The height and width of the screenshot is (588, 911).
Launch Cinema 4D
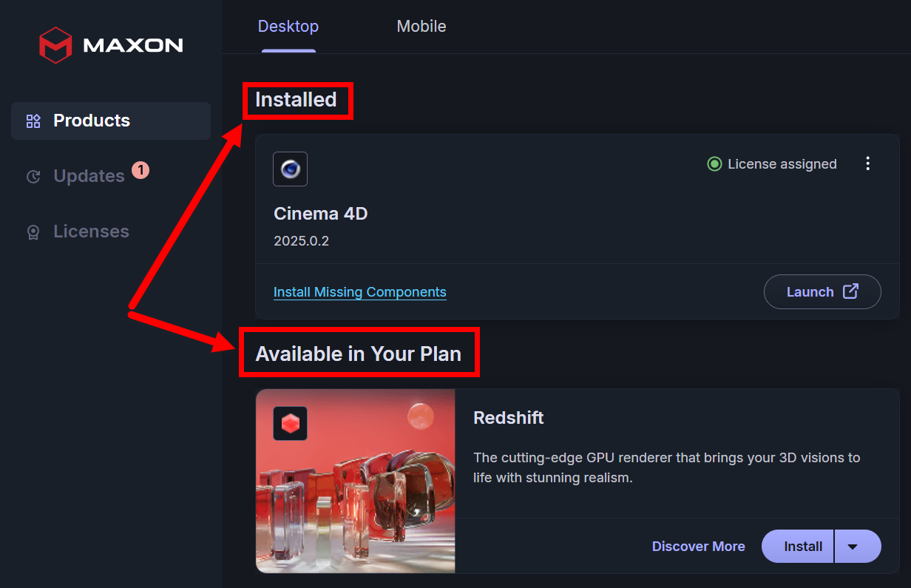[822, 292]
